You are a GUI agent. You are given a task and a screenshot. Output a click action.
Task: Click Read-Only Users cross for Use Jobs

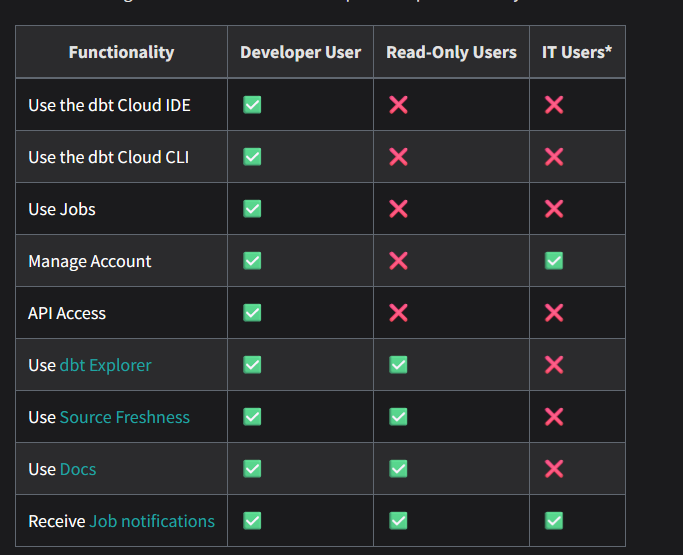(x=398, y=209)
